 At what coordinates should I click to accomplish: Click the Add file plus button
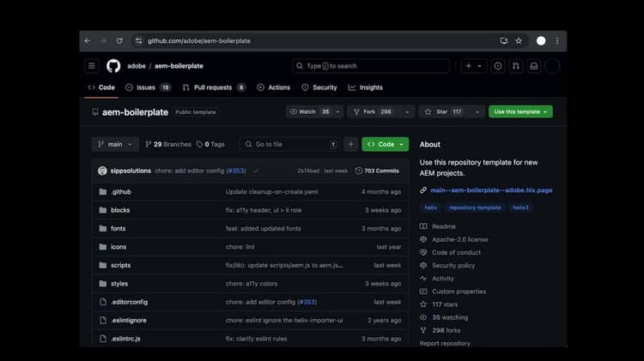pos(350,144)
